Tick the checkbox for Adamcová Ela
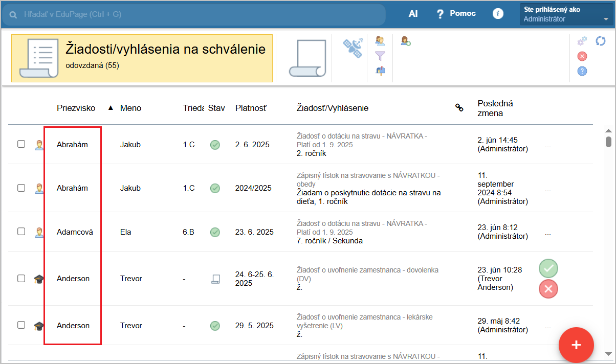The height and width of the screenshot is (364, 616). pos(21,232)
